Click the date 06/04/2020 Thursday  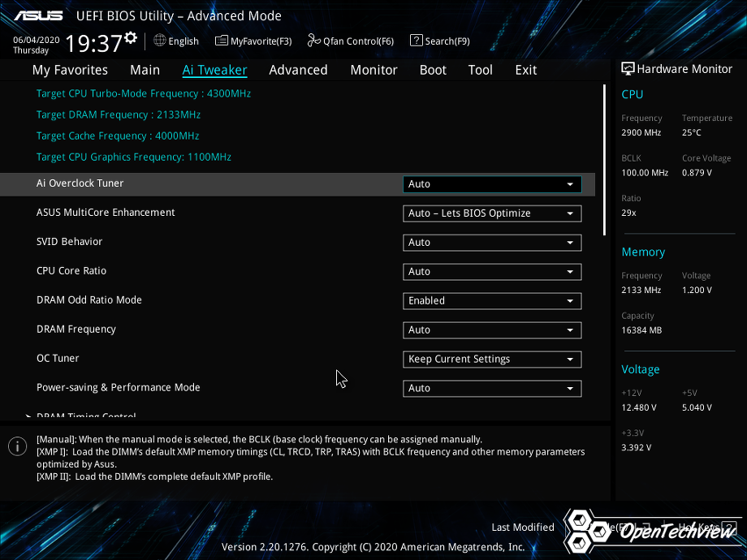tap(37, 45)
